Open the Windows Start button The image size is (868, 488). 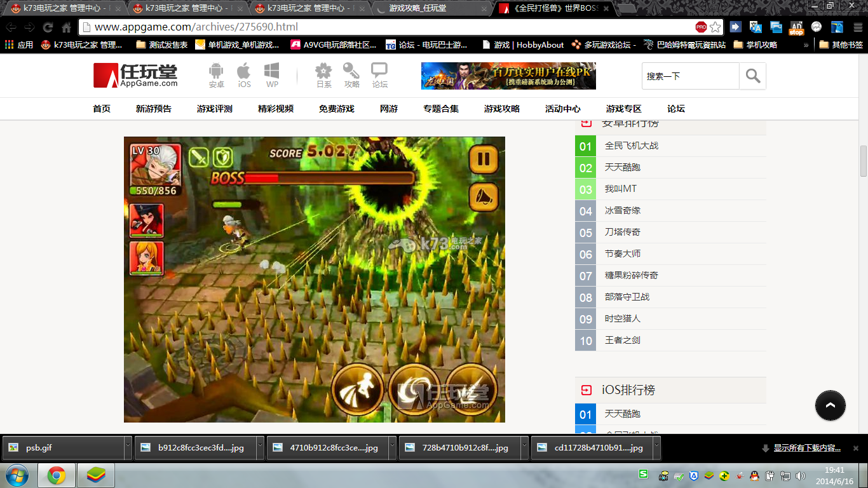[x=16, y=475]
